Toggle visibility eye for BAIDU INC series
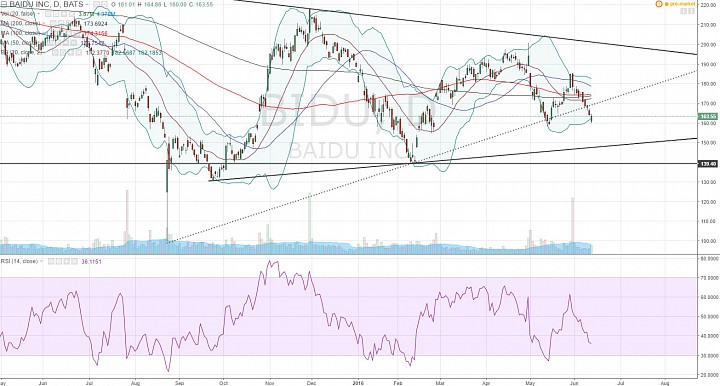The height and width of the screenshot is (386, 720). [96, 4]
